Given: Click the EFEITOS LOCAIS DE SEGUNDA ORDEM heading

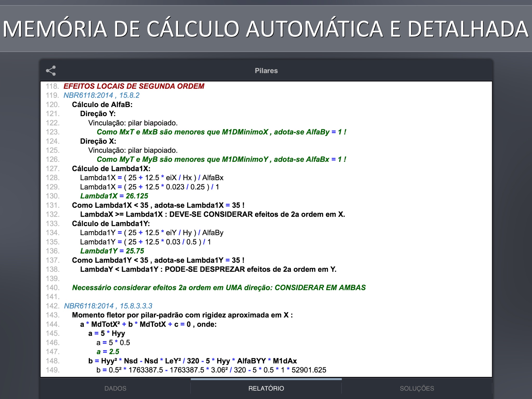Looking at the screenshot, I should tap(134, 86).
